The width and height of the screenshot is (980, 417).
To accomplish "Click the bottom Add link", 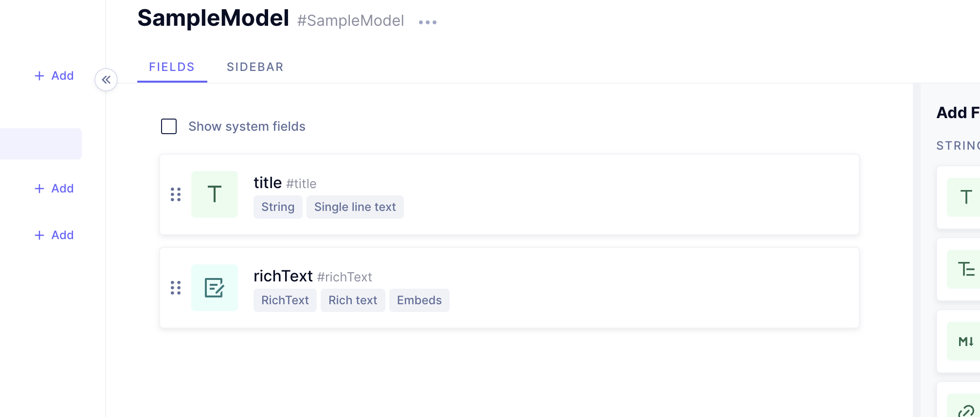I will (54, 235).
